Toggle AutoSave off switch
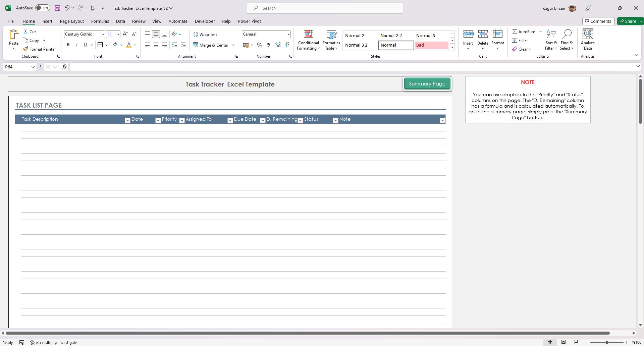Screen dimensions: 644x346 click(43, 7)
